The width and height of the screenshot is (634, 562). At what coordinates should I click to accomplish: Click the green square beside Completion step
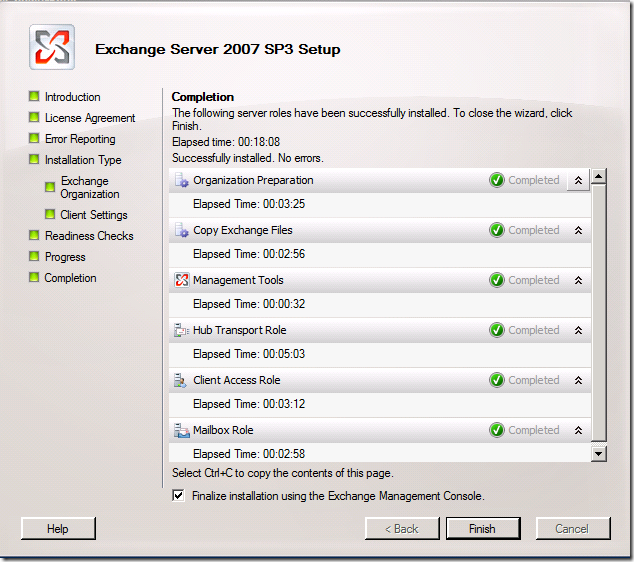(34, 277)
